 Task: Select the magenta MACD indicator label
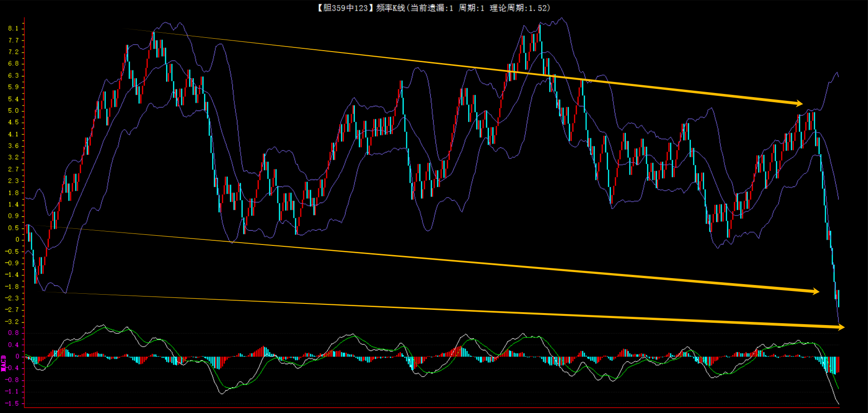click(3, 363)
